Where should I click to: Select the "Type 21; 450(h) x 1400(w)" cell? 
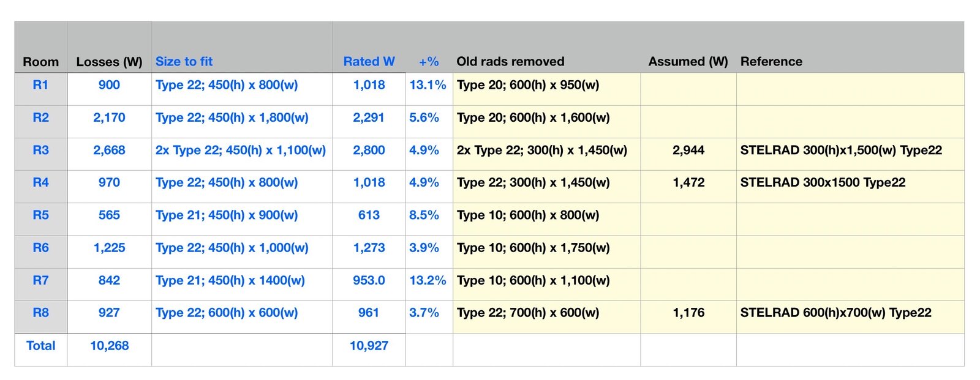(x=230, y=280)
